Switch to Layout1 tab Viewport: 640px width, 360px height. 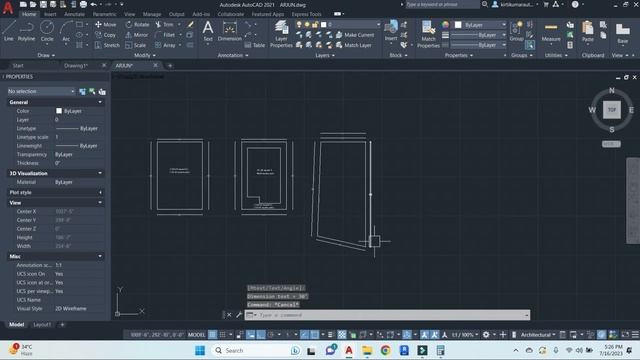pyautogui.click(x=42, y=324)
